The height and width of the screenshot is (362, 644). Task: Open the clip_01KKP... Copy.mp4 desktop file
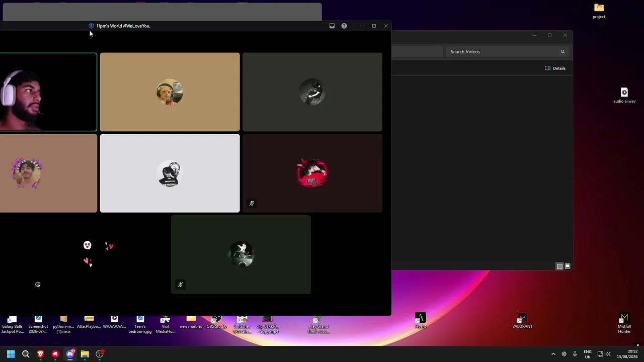(267, 325)
